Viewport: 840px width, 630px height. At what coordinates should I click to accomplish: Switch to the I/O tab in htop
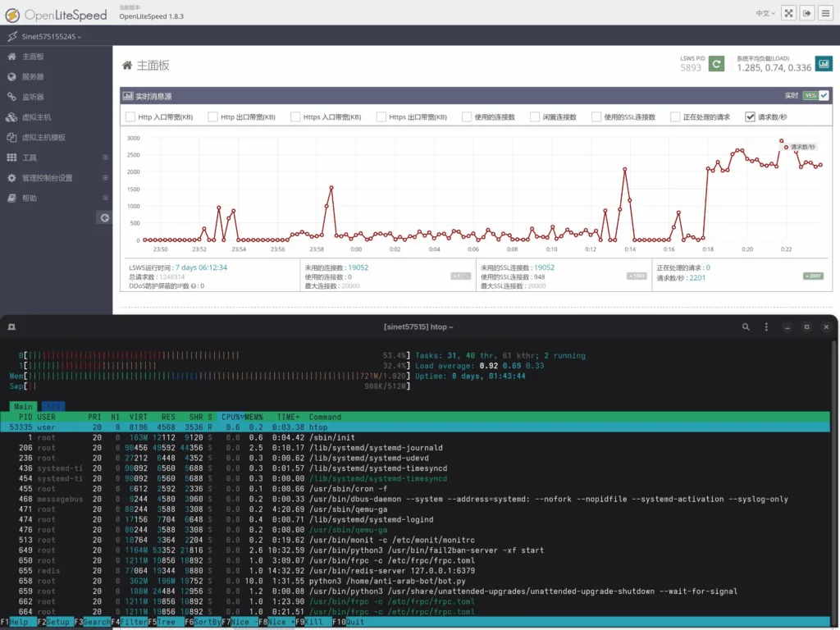point(53,406)
